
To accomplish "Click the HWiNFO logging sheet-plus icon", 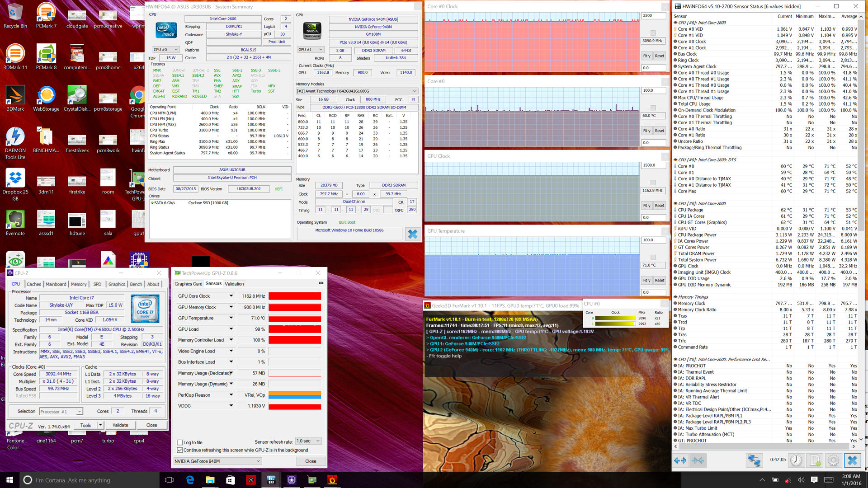I will (x=815, y=460).
